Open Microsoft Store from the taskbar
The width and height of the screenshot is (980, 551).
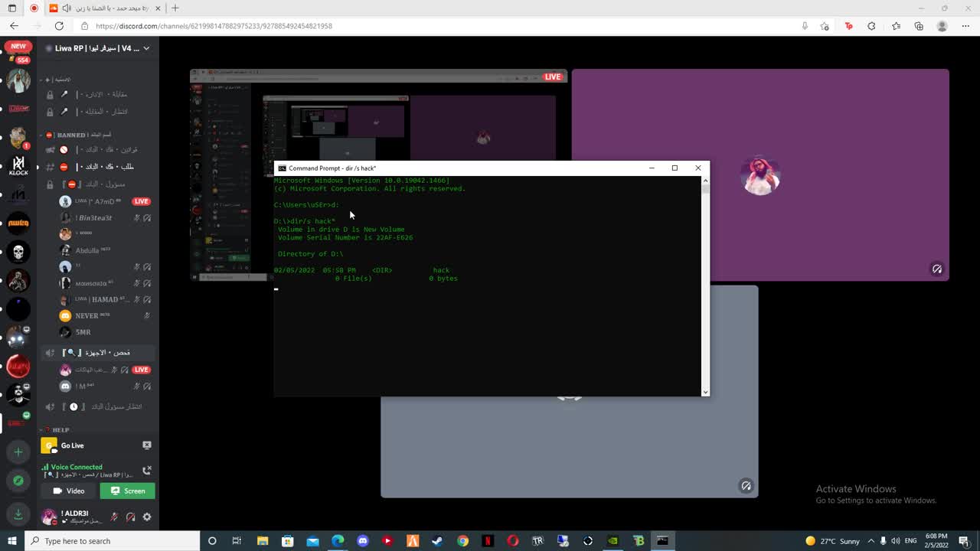287,541
